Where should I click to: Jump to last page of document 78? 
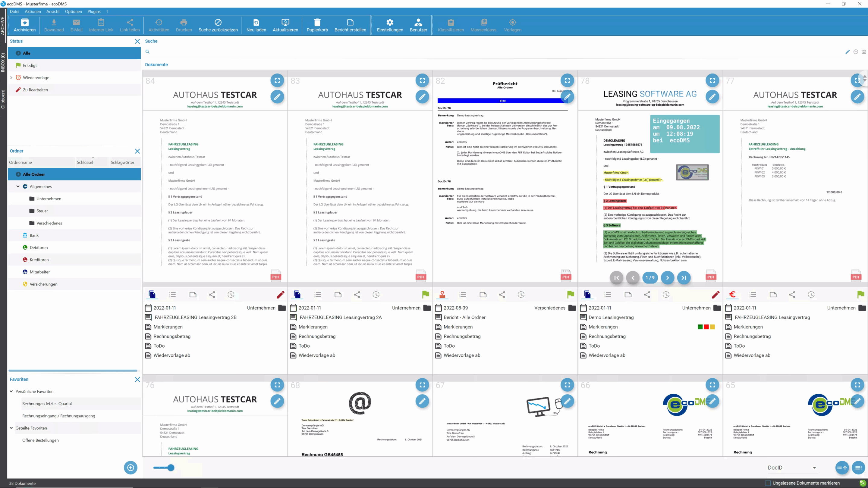click(x=684, y=277)
